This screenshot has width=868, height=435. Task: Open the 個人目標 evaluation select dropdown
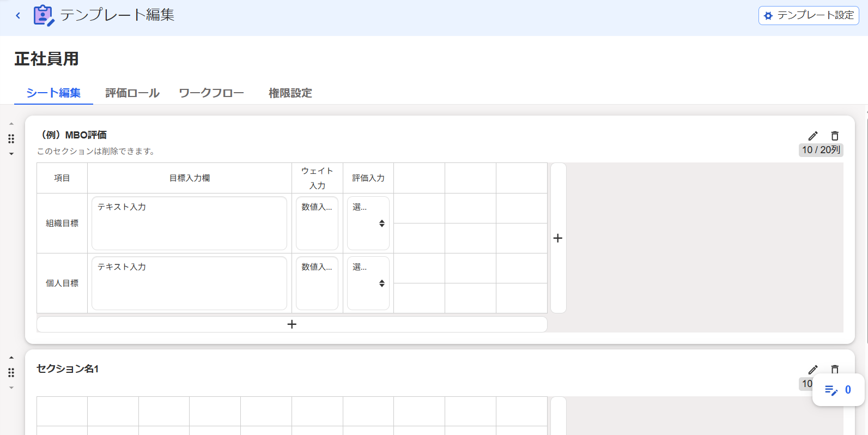click(368, 283)
